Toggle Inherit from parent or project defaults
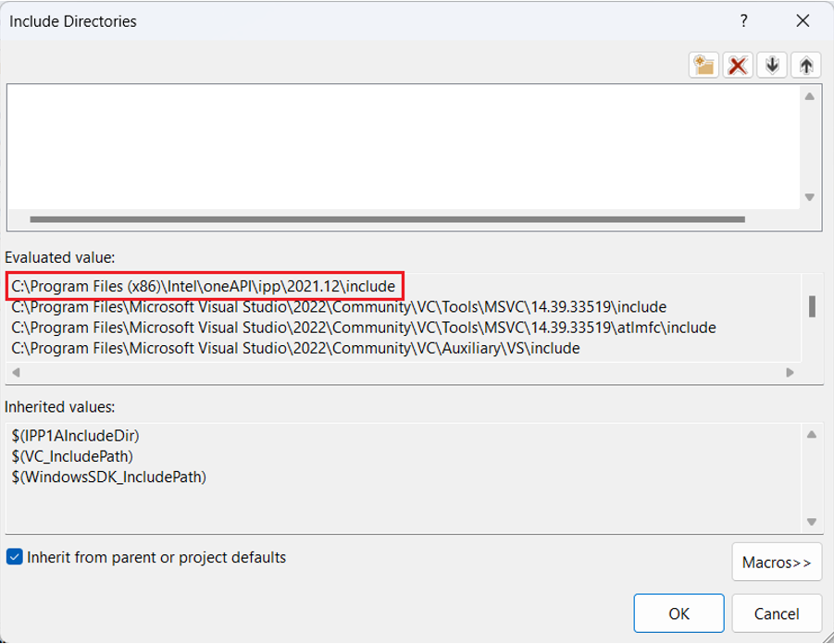This screenshot has width=834, height=644. 14,557
